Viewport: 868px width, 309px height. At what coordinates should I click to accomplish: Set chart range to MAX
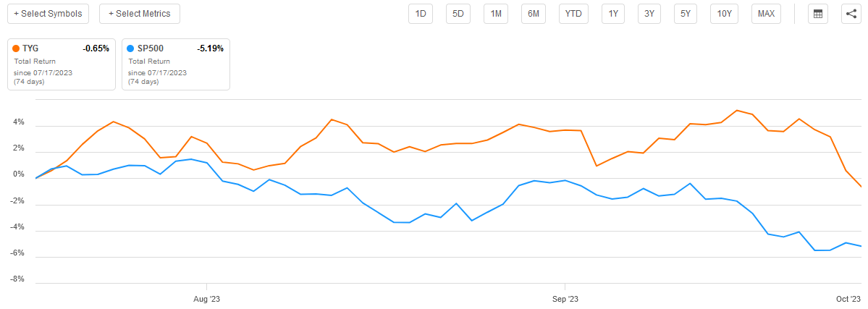(x=766, y=14)
